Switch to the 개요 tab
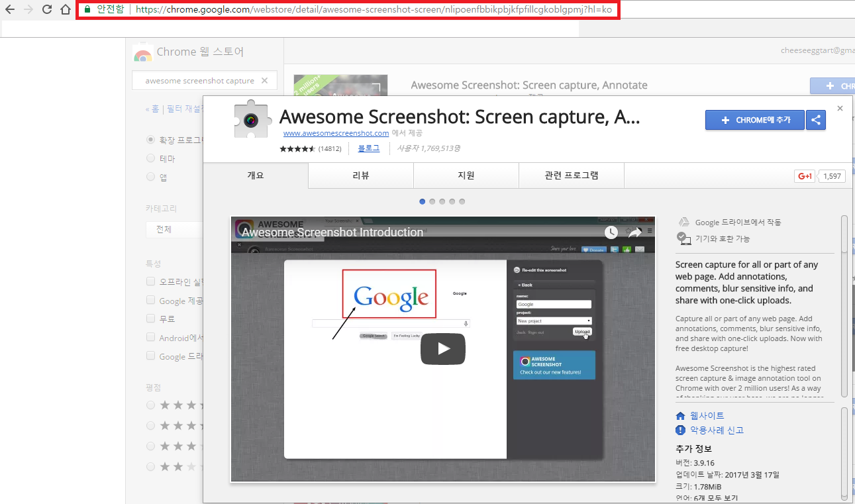 (256, 176)
